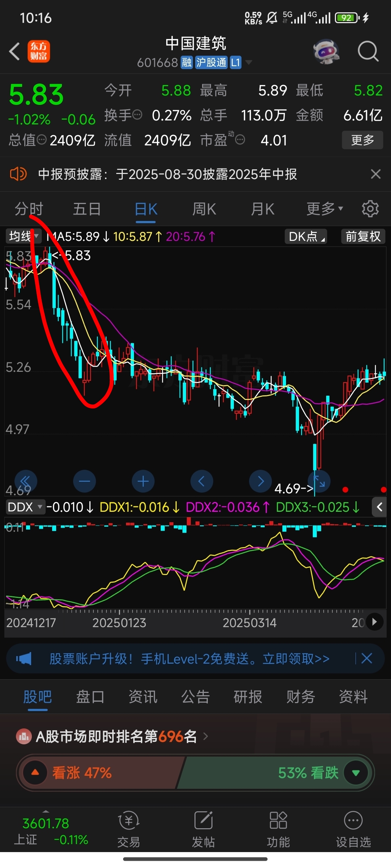This screenshot has height=868, width=391.
Task: Close the Level-2 upgrade banner
Action: (x=367, y=658)
